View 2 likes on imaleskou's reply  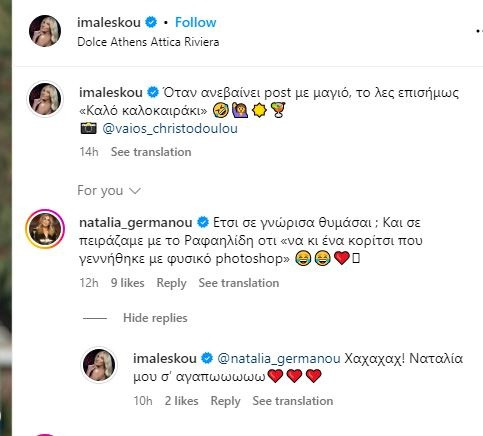point(182,401)
